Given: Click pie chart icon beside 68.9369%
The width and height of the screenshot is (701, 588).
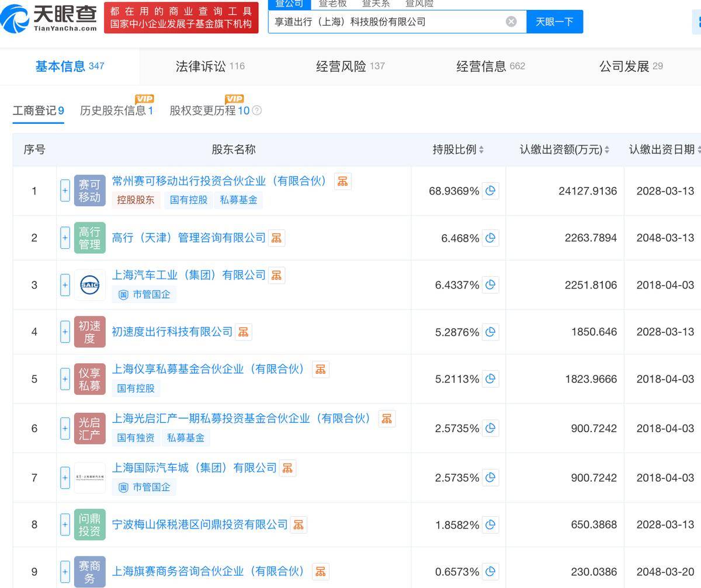Looking at the screenshot, I should [491, 191].
